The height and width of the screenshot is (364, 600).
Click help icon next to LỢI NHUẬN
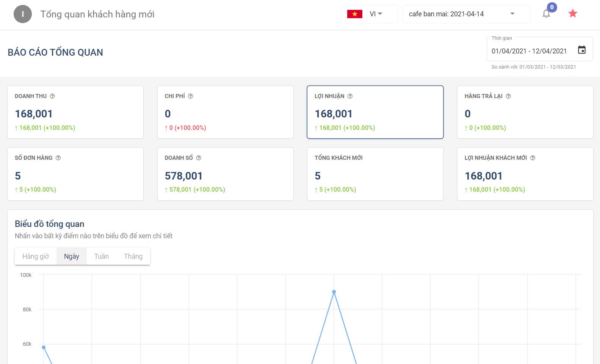coord(350,96)
